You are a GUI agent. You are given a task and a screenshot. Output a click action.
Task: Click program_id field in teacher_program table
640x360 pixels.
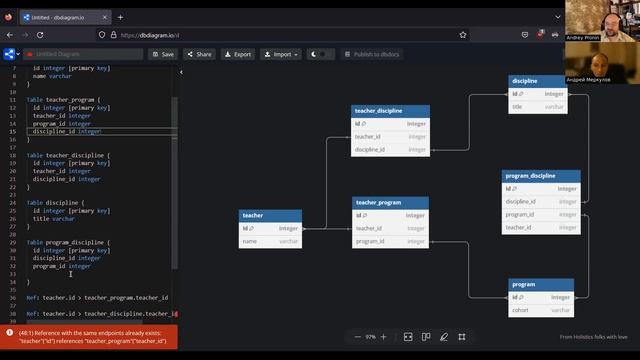click(x=390, y=242)
